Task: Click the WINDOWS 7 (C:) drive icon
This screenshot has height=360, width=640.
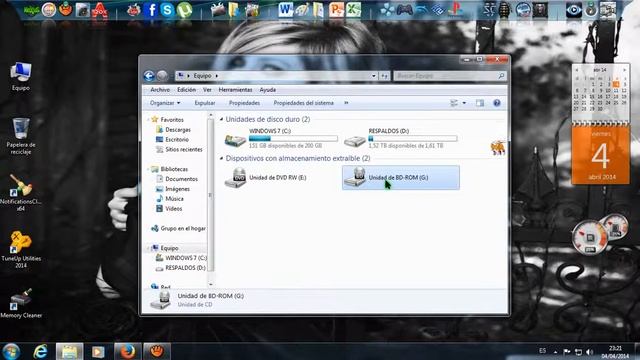Action: point(235,140)
